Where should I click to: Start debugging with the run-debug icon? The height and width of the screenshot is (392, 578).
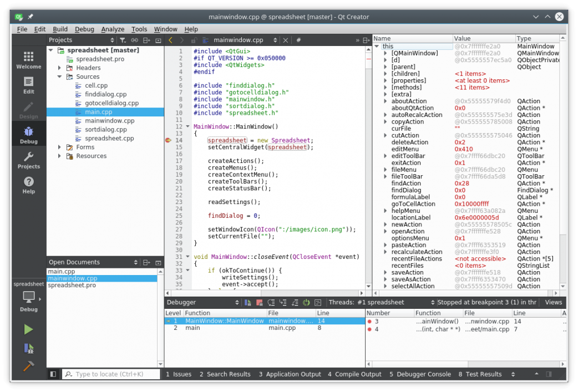[x=28, y=348]
